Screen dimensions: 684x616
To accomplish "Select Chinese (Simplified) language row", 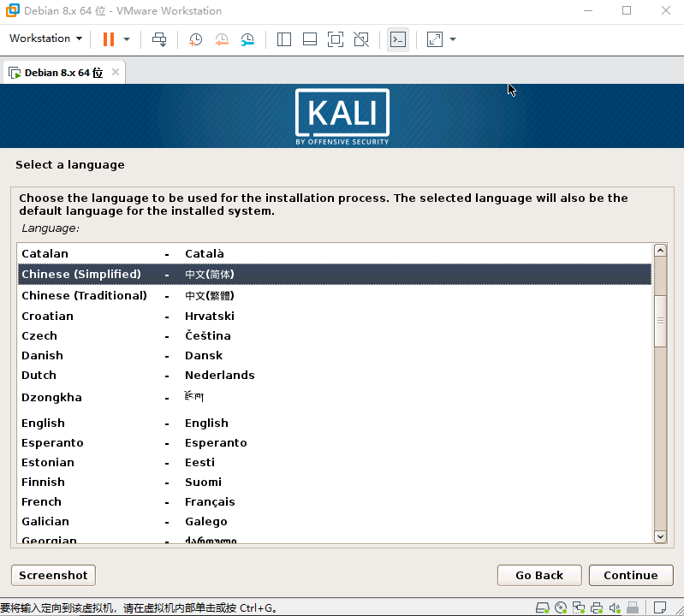I will pyautogui.click(x=335, y=275).
